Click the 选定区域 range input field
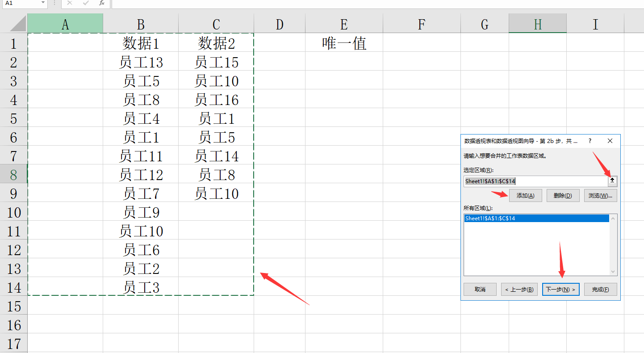 pos(535,181)
